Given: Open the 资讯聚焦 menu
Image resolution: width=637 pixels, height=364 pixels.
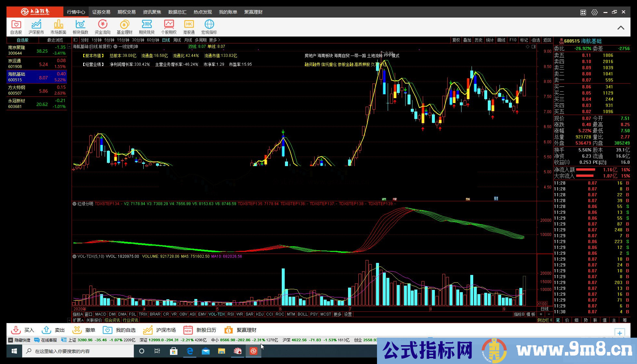Looking at the screenshot, I should (x=152, y=12).
